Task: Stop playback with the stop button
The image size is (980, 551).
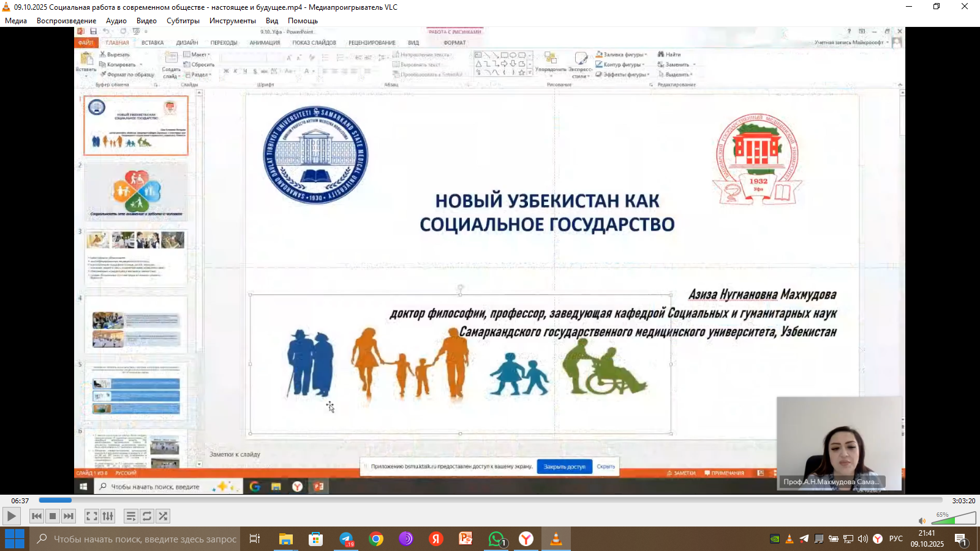Action: point(53,516)
